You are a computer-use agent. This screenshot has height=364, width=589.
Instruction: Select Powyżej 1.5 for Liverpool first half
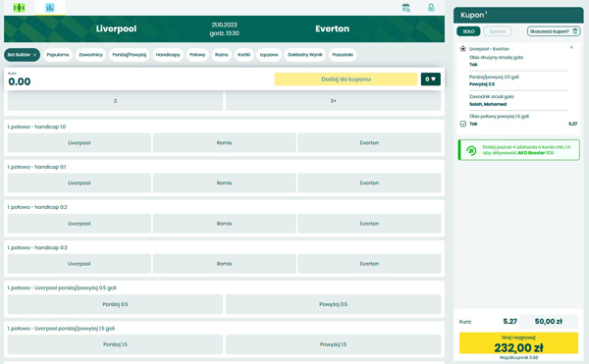pyautogui.click(x=333, y=344)
